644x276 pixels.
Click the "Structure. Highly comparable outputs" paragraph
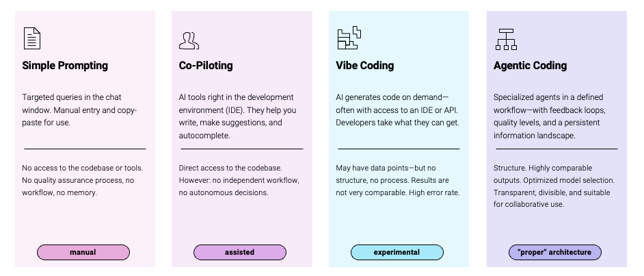554,186
